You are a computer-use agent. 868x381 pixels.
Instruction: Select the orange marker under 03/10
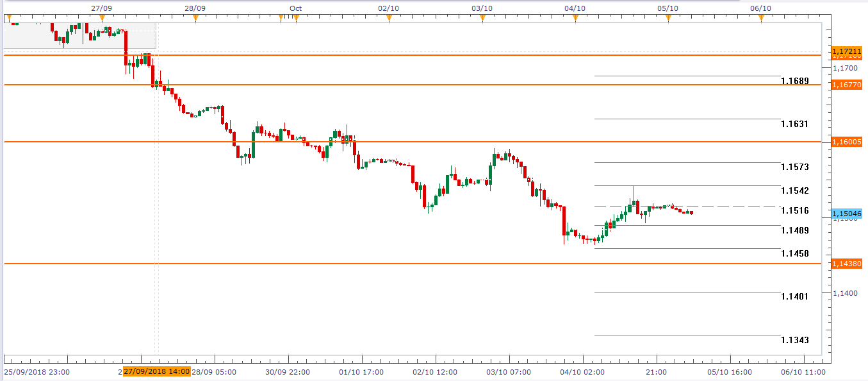(482, 19)
